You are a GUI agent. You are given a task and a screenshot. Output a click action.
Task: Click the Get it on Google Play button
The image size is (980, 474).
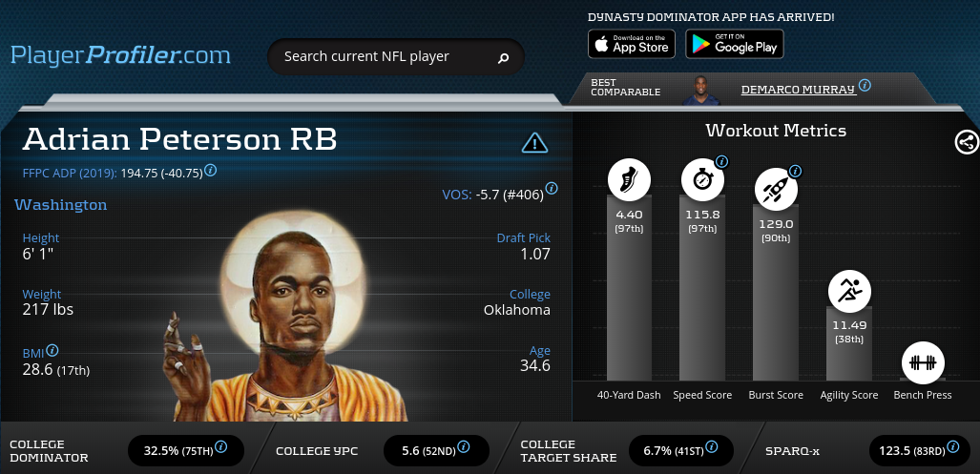735,44
